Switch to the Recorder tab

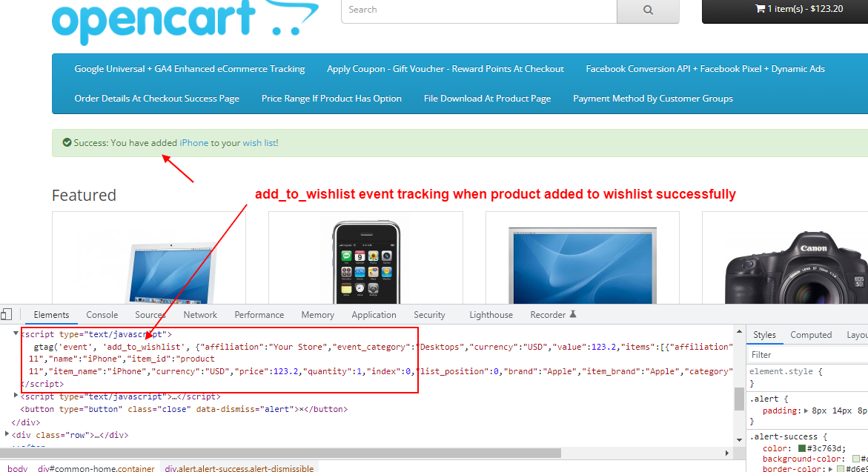click(x=548, y=315)
